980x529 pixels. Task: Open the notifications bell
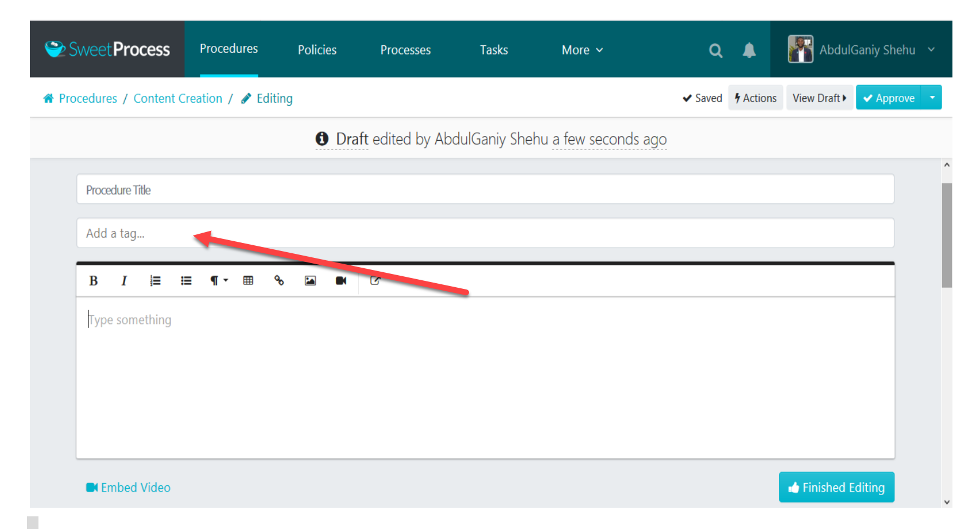click(749, 51)
